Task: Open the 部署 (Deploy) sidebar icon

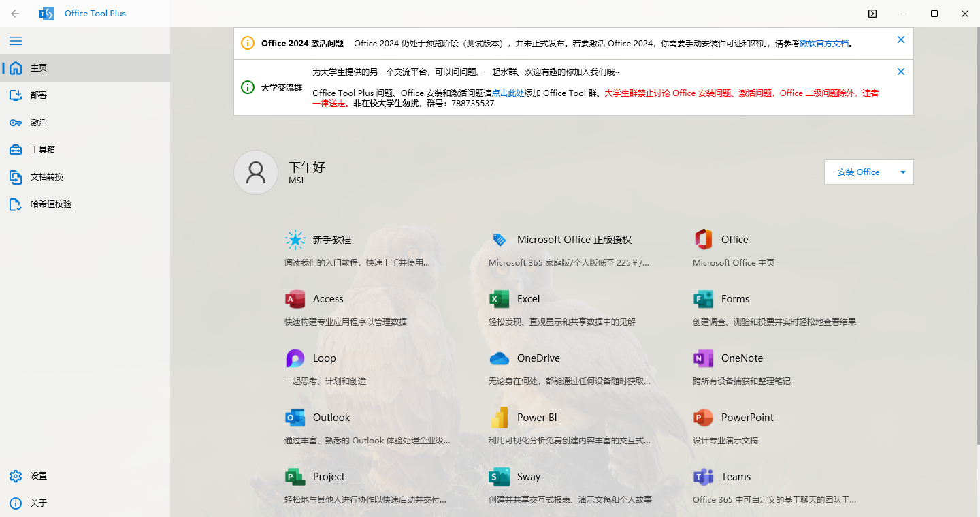Action: (x=15, y=95)
